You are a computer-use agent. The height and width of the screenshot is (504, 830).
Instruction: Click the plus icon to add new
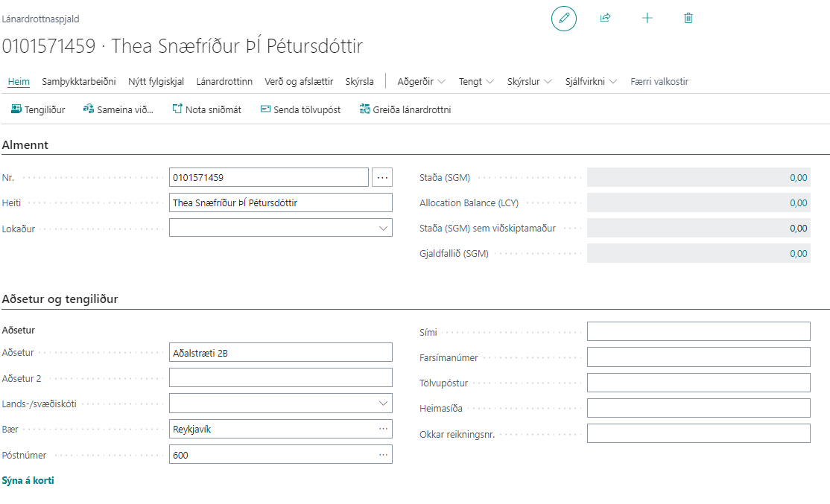(647, 18)
